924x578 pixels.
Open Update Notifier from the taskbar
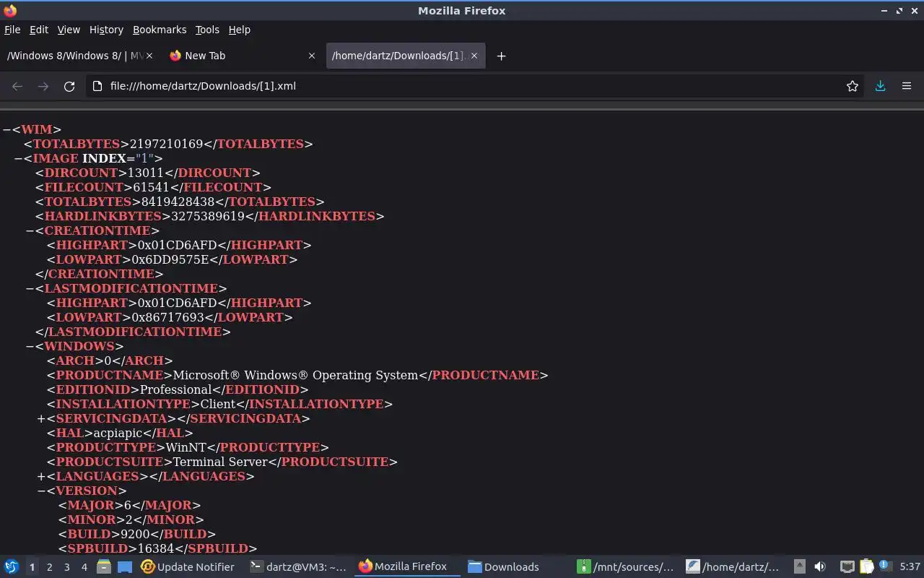(x=188, y=566)
